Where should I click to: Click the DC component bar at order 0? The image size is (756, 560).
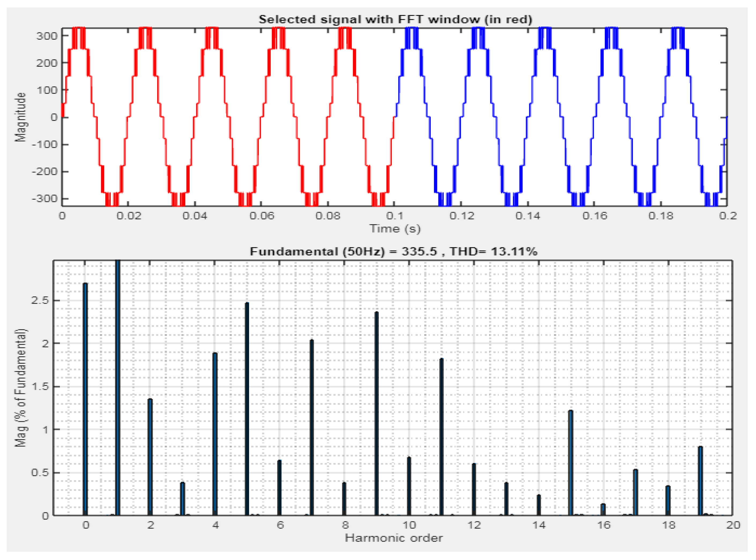(86, 400)
